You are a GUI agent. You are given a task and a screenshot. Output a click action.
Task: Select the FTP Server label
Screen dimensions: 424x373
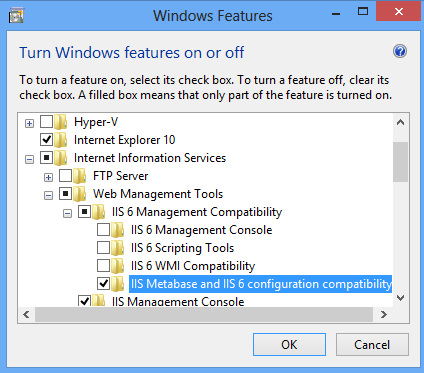click(x=120, y=176)
